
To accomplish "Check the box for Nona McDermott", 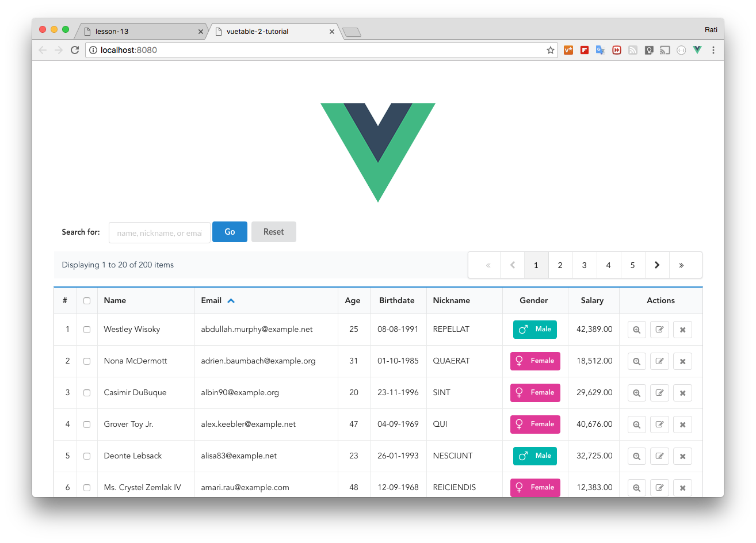I will point(87,361).
